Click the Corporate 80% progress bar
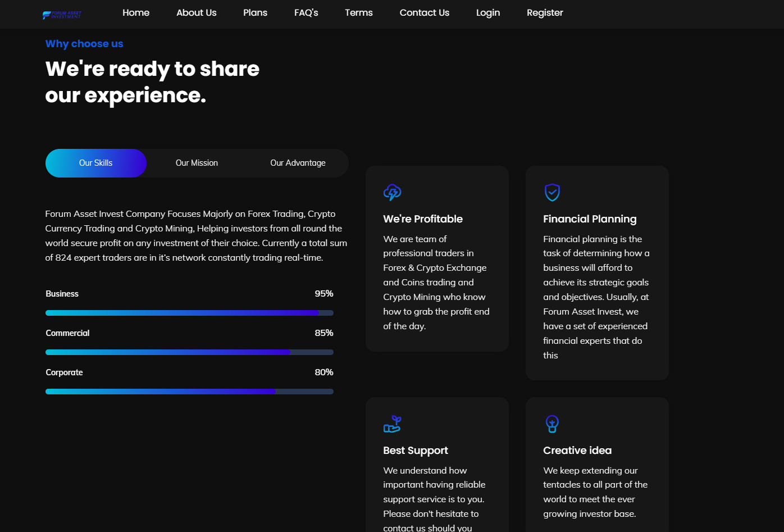 [189, 392]
